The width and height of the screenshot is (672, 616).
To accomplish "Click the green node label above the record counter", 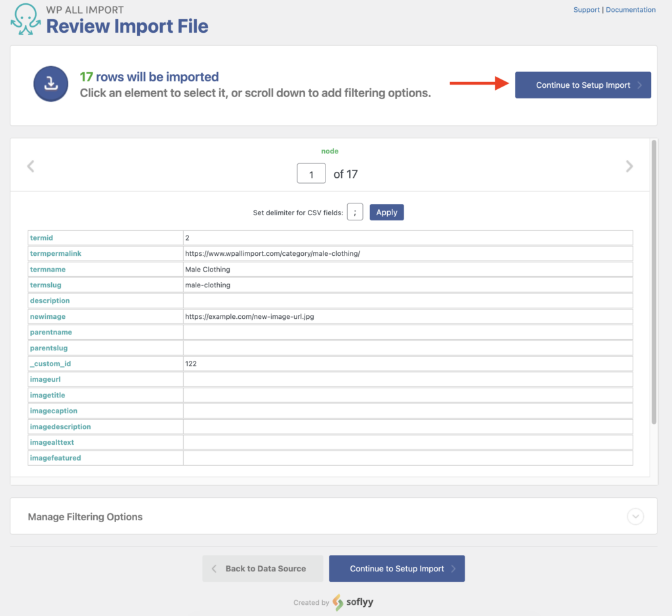I will [330, 151].
